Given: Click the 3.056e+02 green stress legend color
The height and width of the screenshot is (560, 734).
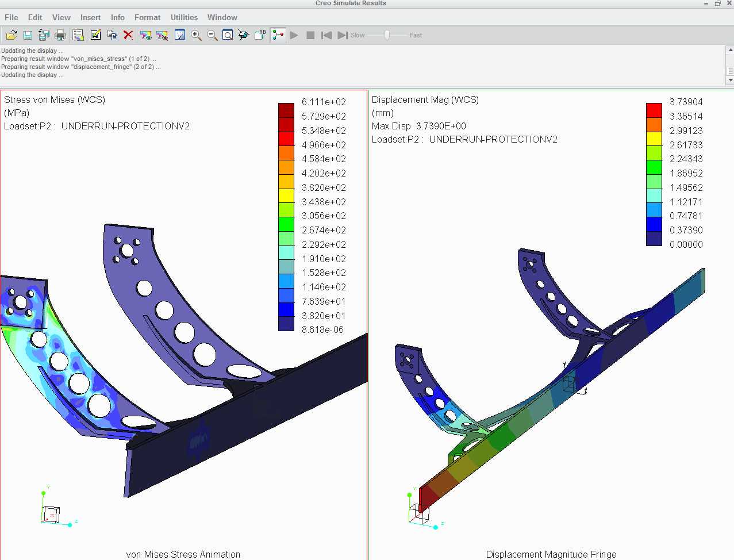Looking at the screenshot, I should (x=286, y=223).
